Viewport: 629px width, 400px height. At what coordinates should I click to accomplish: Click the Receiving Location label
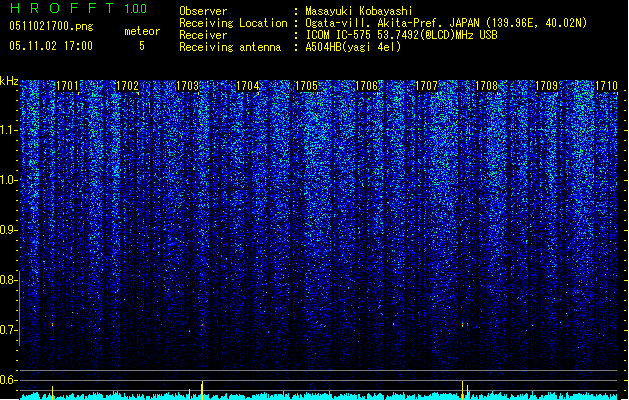[x=233, y=23]
